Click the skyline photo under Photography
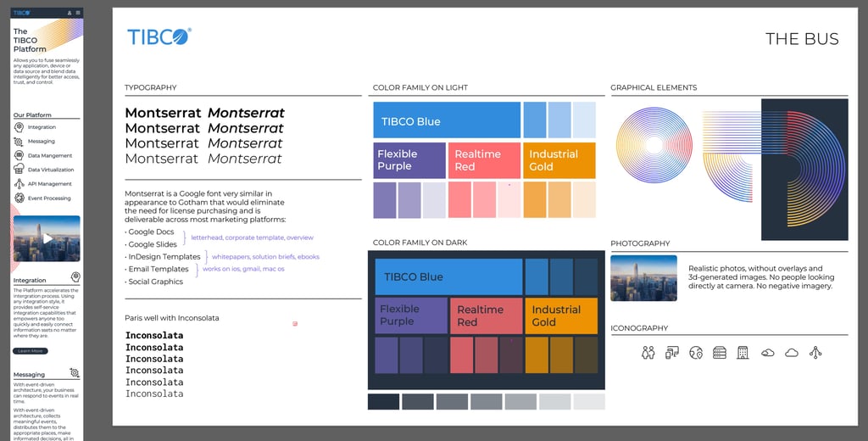The width and height of the screenshot is (868, 441). click(644, 278)
